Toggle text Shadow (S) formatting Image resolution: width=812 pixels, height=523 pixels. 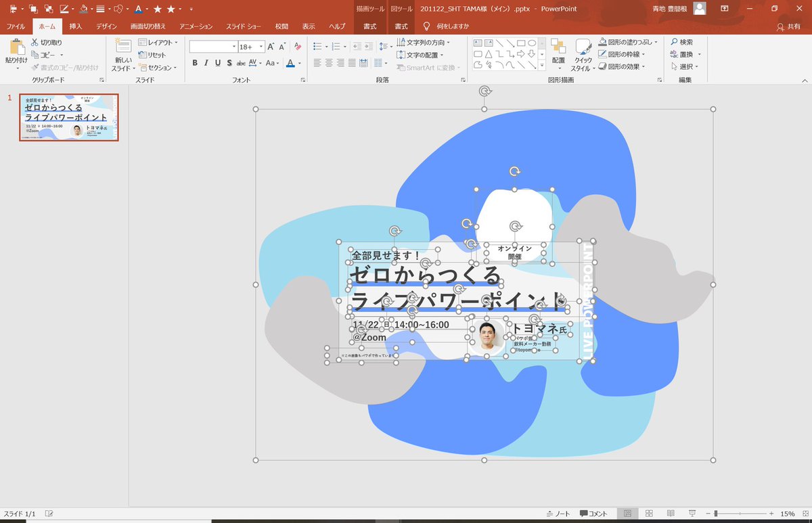coord(229,63)
